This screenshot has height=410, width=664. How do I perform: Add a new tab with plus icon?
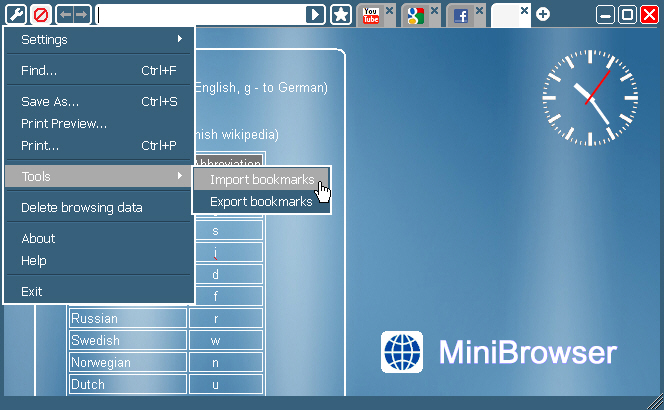pyautogui.click(x=543, y=14)
